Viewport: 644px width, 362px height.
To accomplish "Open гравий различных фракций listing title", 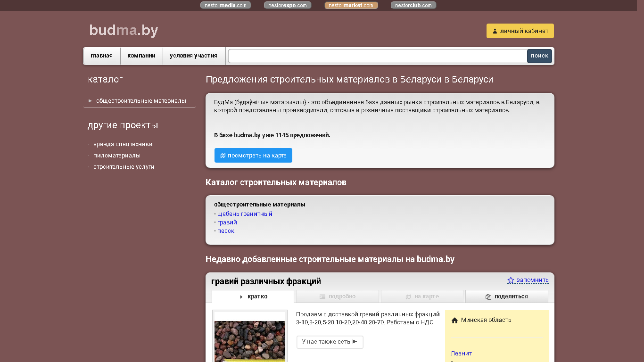I will coord(266,281).
